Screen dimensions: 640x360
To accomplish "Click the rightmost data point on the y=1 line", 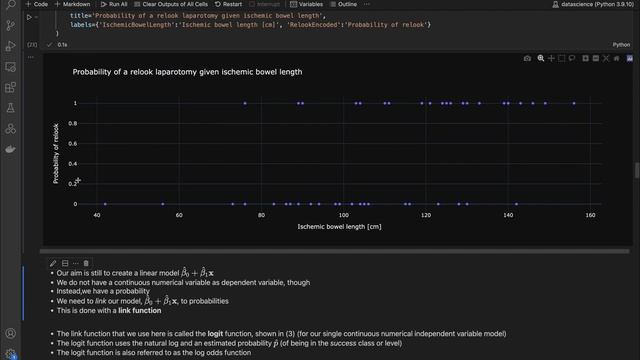I will click(x=574, y=103).
